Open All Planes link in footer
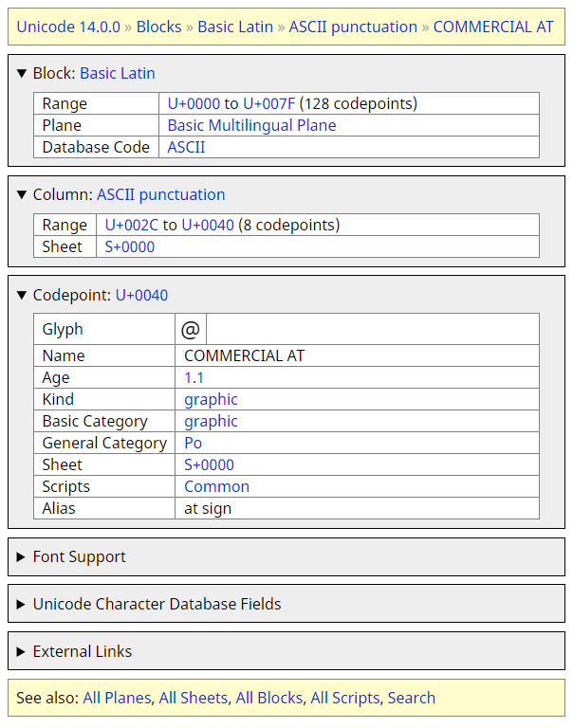This screenshot has width=573, height=728. [x=117, y=699]
